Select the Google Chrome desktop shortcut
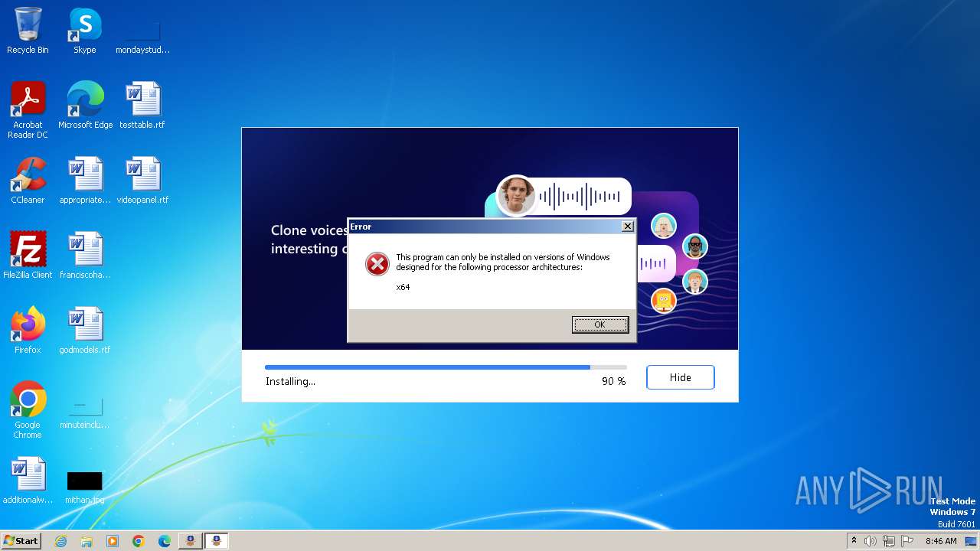Viewport: 980px width, 551px height. [28, 410]
